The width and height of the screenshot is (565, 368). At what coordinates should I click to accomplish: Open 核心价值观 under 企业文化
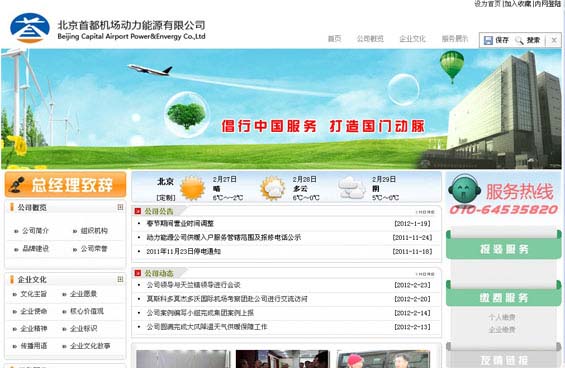(86, 311)
